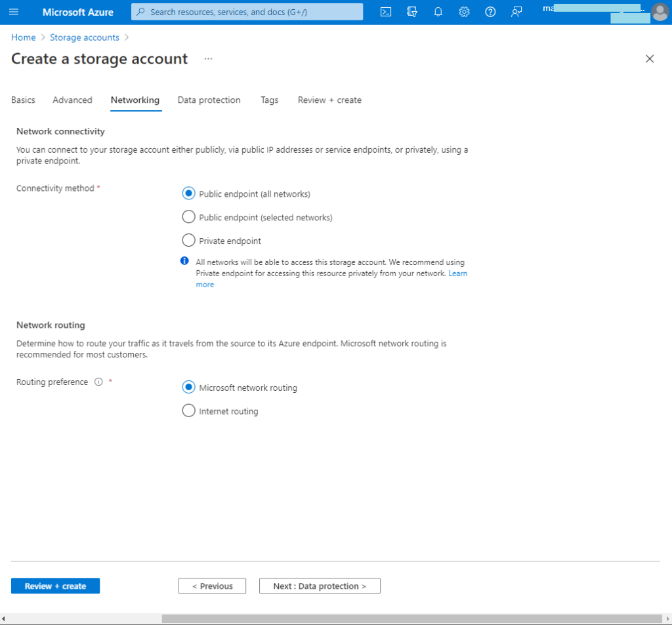The image size is (672, 625).
Task: Select the Private endpoint option
Action: [x=188, y=240]
